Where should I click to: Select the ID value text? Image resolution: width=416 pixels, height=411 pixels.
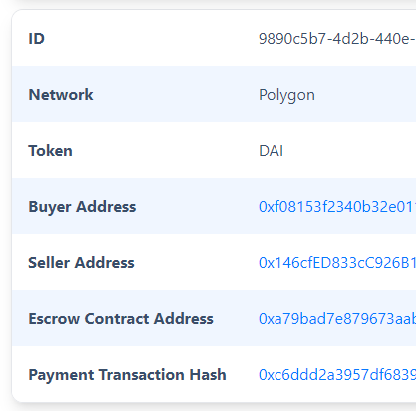(337, 39)
